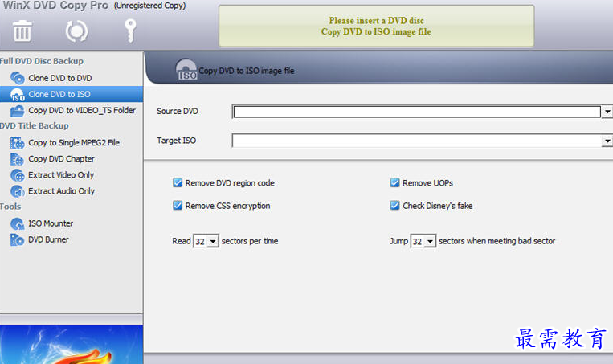Image resolution: width=613 pixels, height=364 pixels.
Task: Click the ISO disc icon in the header
Action: [186, 69]
